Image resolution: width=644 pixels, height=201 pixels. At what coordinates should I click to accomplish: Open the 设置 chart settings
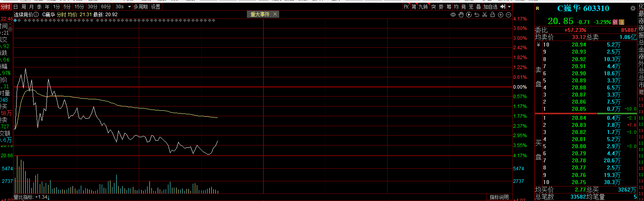click(x=156, y=7)
